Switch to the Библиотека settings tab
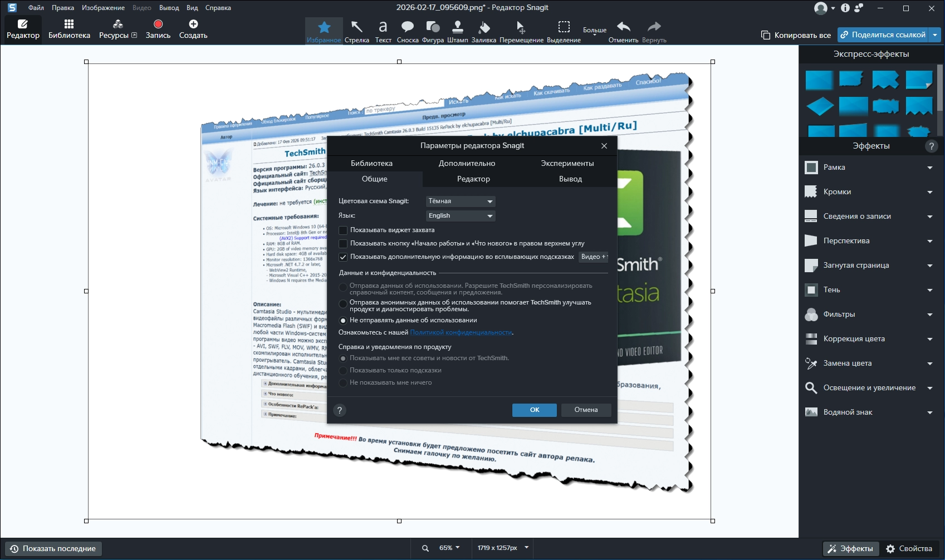The height and width of the screenshot is (560, 945). click(371, 164)
